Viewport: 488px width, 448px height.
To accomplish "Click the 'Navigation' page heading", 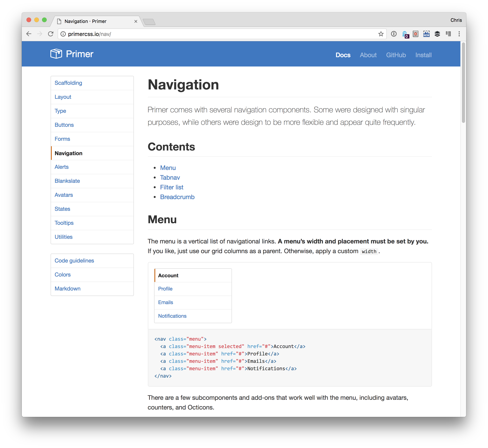I will coord(183,85).
